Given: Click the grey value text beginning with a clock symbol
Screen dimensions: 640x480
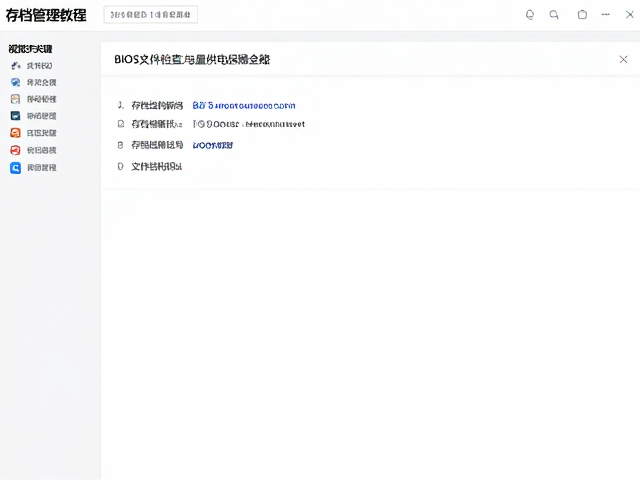Looking at the screenshot, I should (x=249, y=124).
